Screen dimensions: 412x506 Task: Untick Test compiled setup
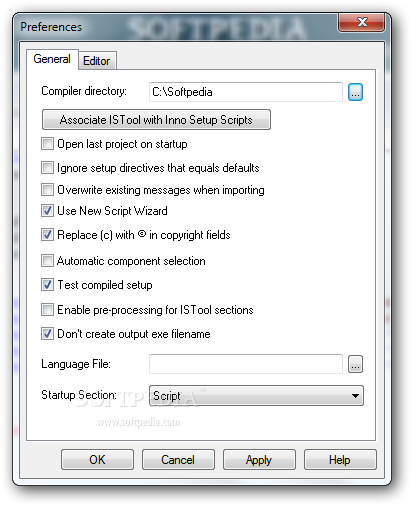[x=47, y=285]
